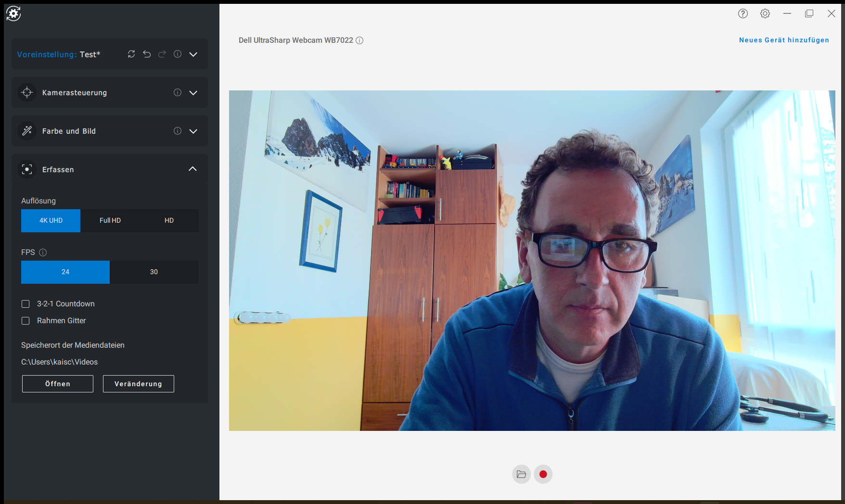
Task: Click the undo arrow in preset bar
Action: tap(147, 54)
